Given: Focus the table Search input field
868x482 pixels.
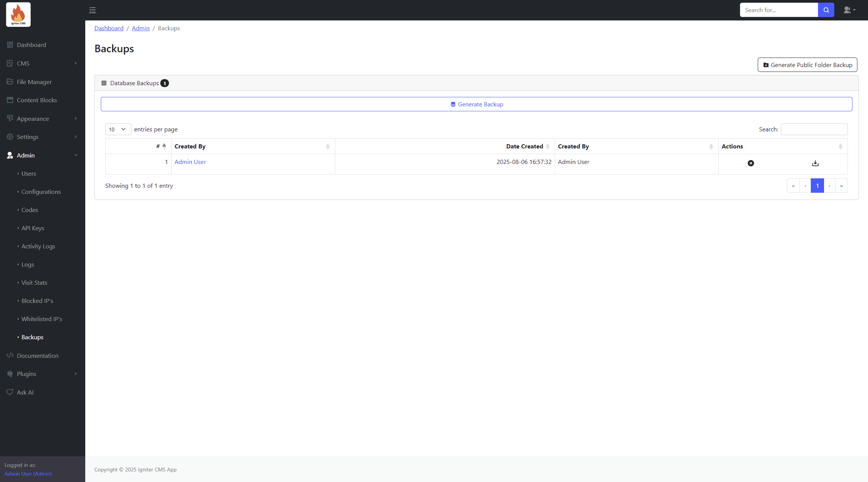Looking at the screenshot, I should (x=814, y=129).
